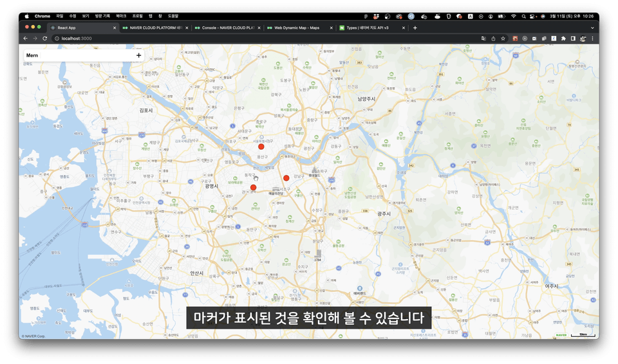Reload the localhost page

[45, 39]
